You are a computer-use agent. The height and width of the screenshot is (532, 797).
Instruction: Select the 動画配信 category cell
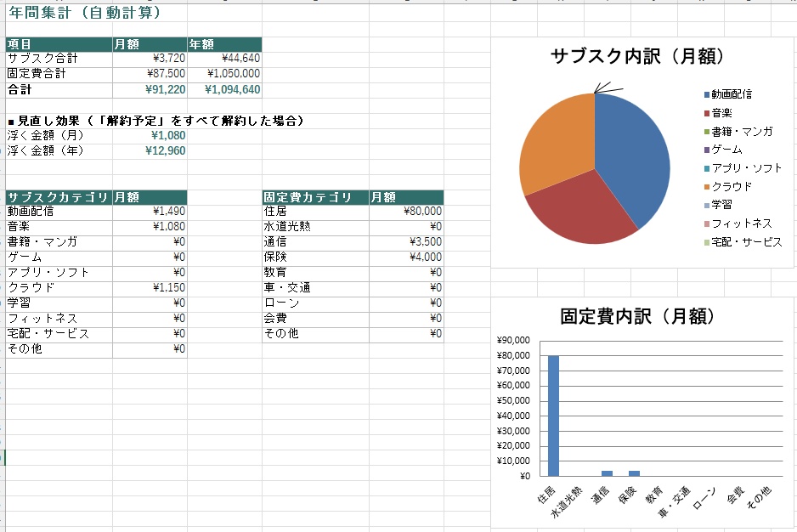pos(59,212)
